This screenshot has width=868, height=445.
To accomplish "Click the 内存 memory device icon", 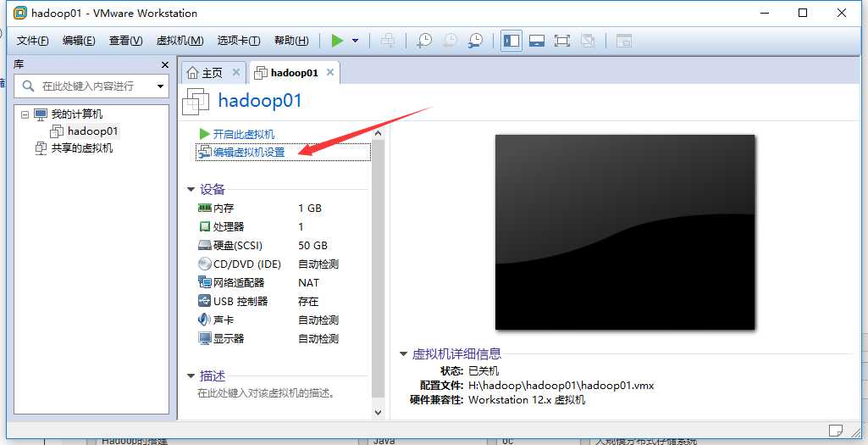I will (x=205, y=208).
